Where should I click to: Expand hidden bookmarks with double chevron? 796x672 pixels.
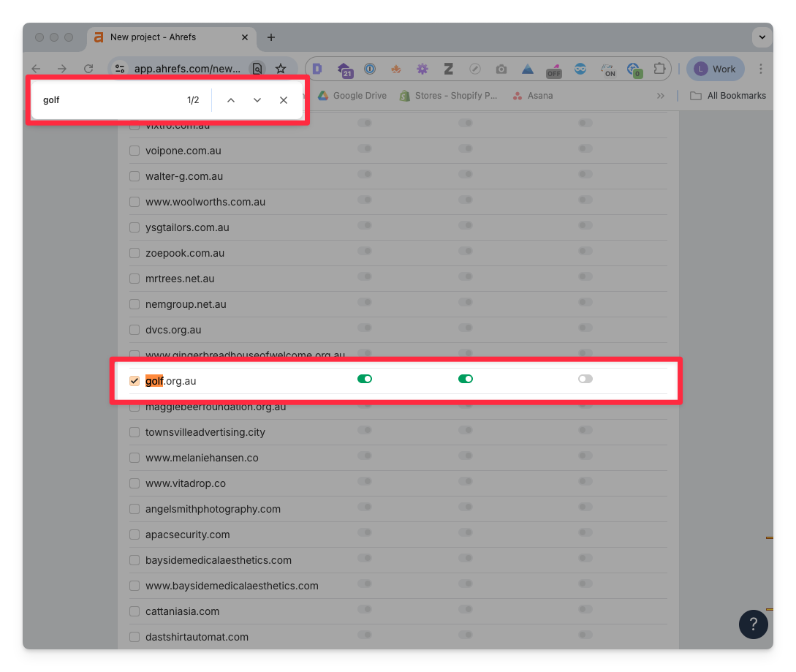click(x=661, y=96)
